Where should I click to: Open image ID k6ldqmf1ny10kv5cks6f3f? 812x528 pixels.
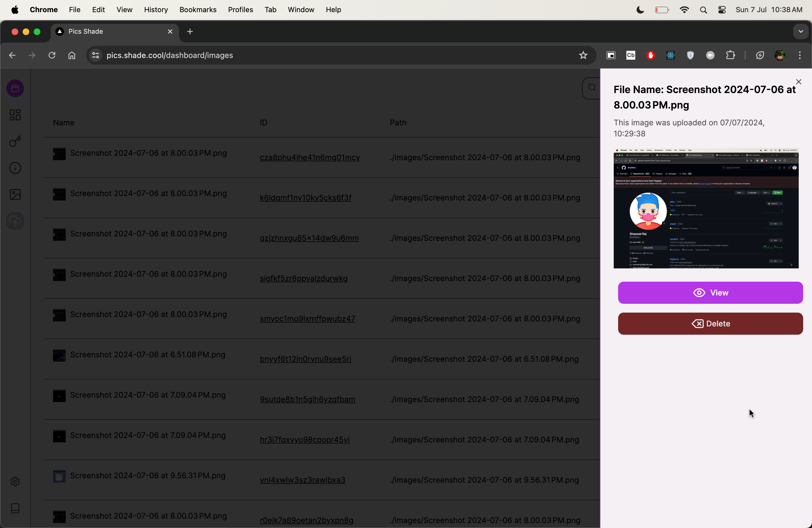pyautogui.click(x=305, y=198)
